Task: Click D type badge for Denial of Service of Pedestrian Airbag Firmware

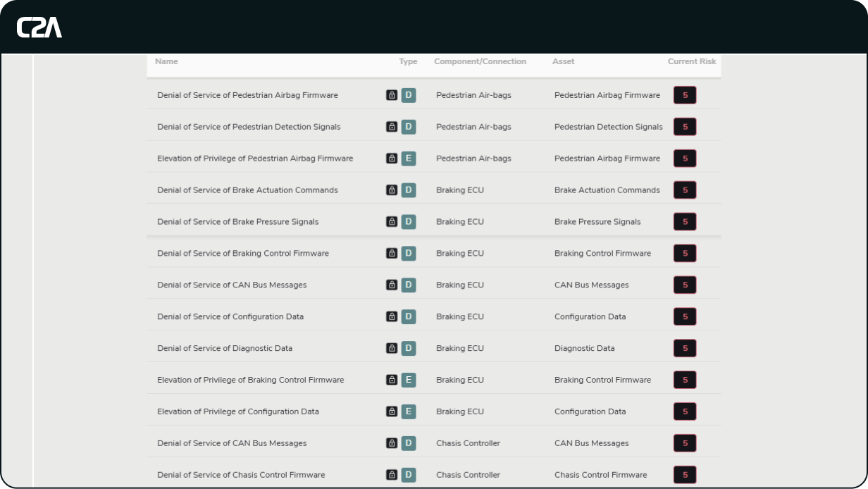Action: (x=409, y=95)
